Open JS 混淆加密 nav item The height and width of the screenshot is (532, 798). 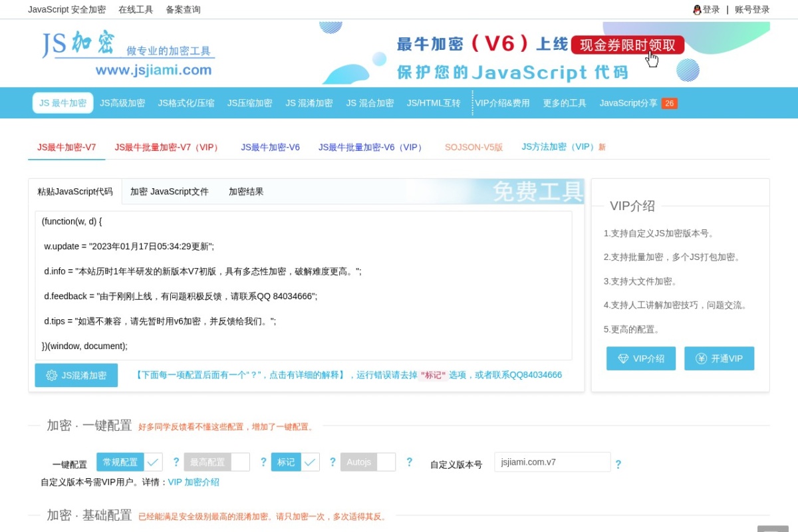[x=309, y=103]
